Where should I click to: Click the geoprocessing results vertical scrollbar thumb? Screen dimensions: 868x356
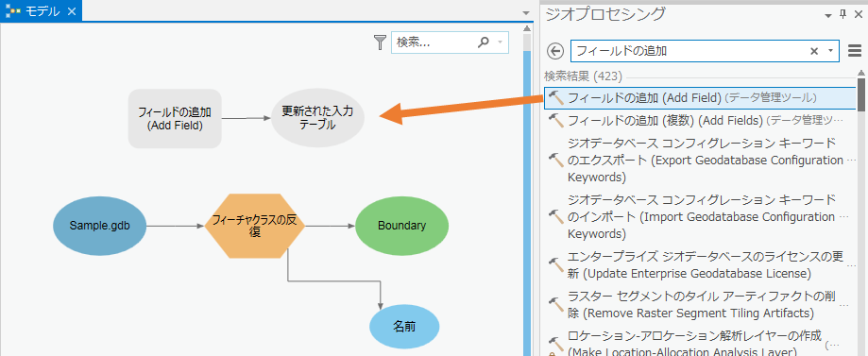[x=861, y=95]
